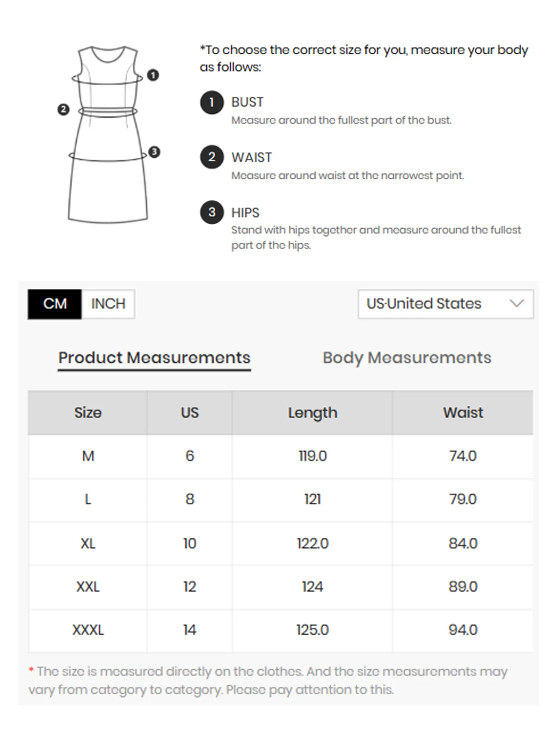This screenshot has height=747, width=560.
Task: Click the hips marker 3 on dress diagram
Action: pos(154,152)
